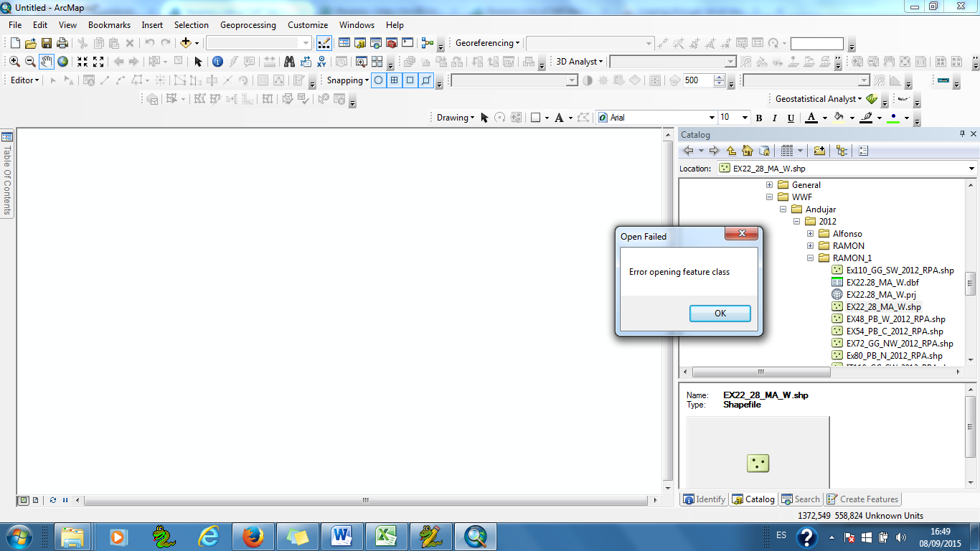Open the Bookmarks menu

tap(109, 25)
